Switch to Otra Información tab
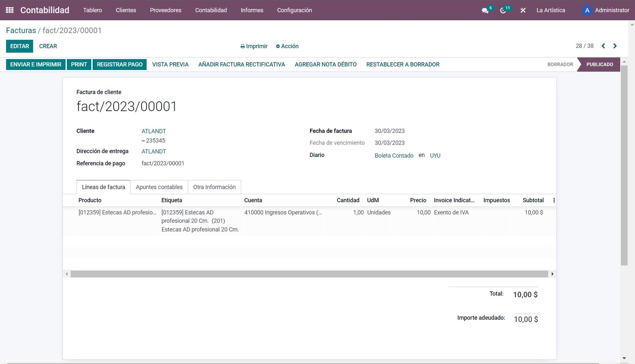This screenshot has height=364, width=635. [214, 187]
